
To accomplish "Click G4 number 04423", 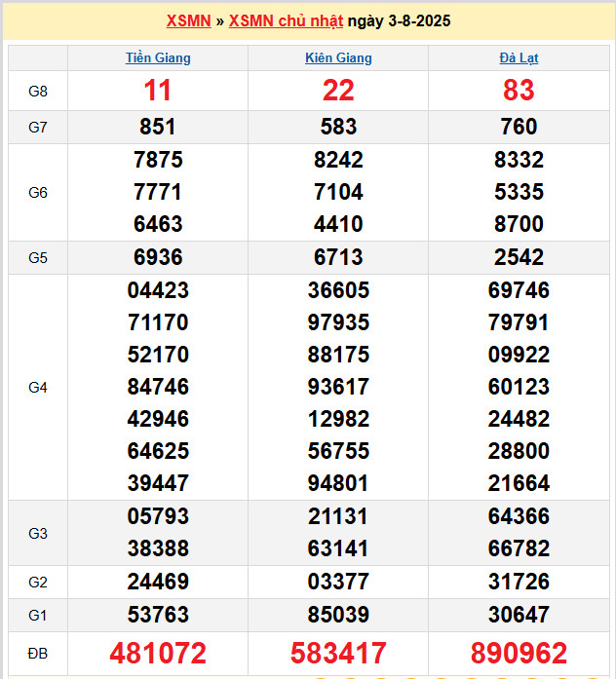I will (x=158, y=290).
